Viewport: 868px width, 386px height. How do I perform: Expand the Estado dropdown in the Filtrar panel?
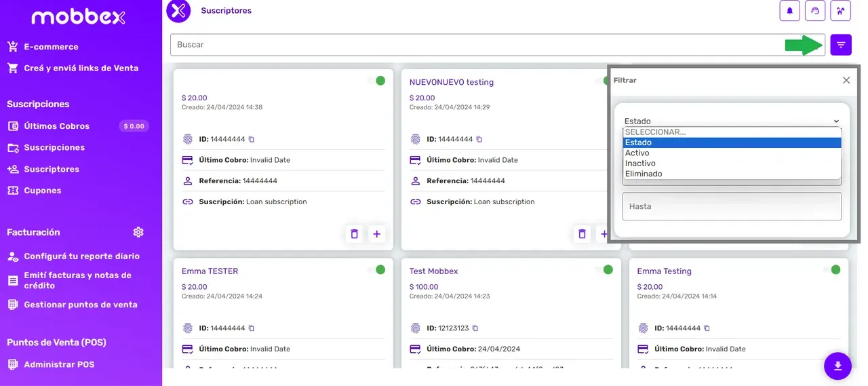coord(732,121)
